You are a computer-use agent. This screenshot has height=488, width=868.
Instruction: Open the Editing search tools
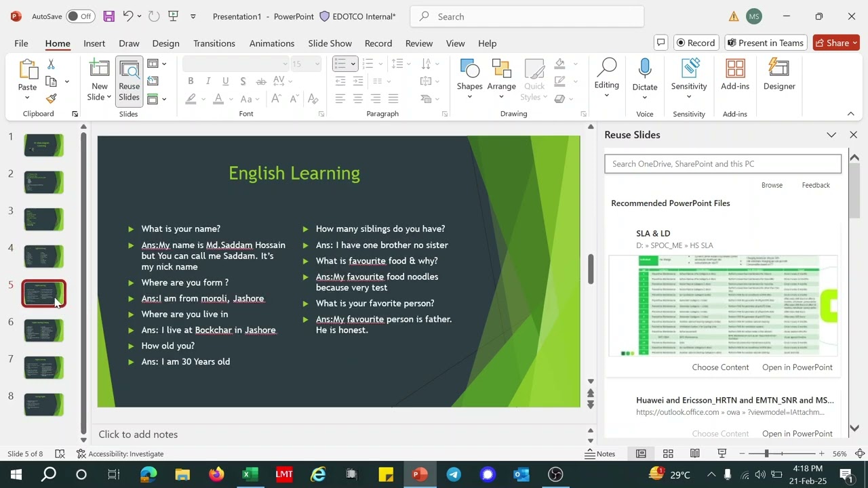click(606, 75)
